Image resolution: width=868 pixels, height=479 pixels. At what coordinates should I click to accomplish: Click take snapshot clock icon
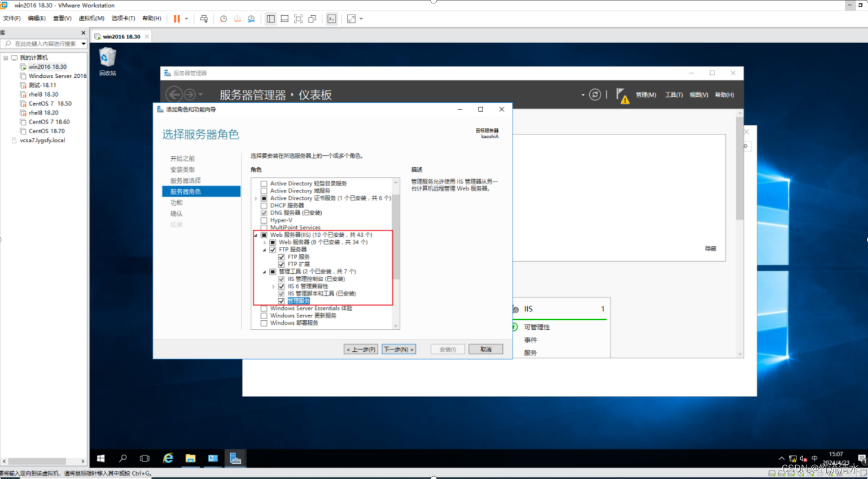[x=223, y=19]
